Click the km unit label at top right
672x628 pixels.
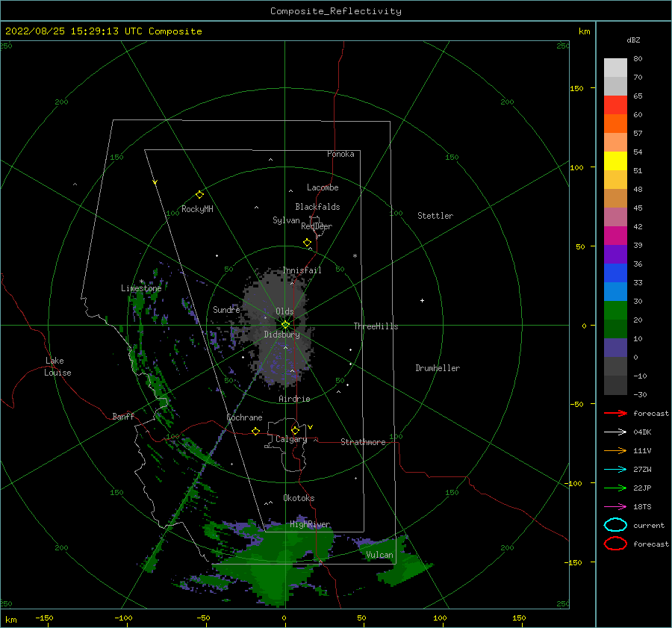pos(584,31)
